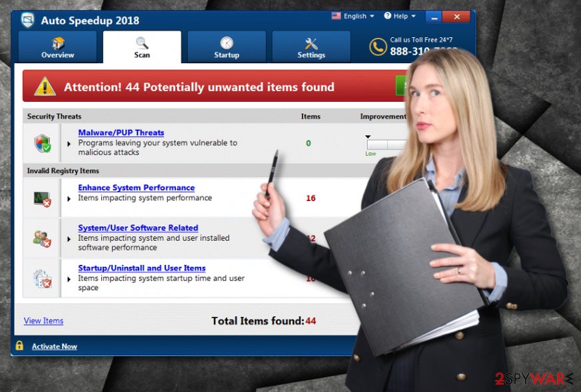The height and width of the screenshot is (392, 581).
Task: Click the Malware/PUP Threats shield icon
Action: click(x=43, y=143)
